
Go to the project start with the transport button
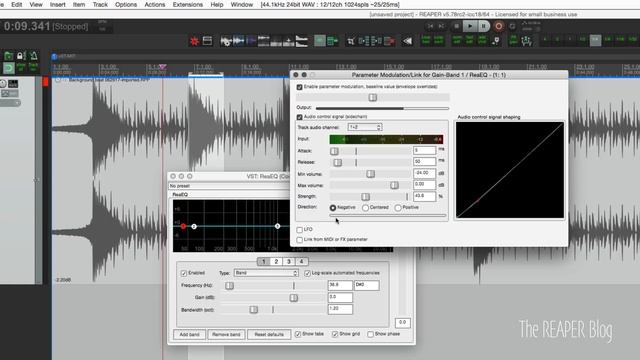pyautogui.click(x=430, y=26)
